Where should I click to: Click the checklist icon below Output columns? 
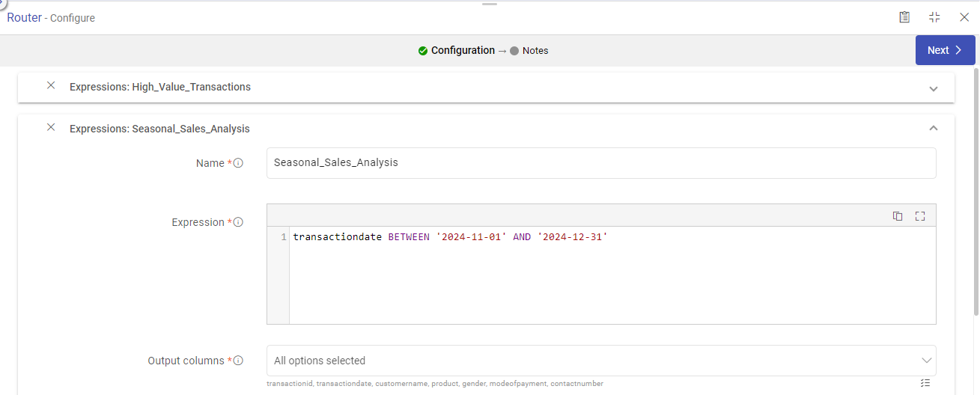[x=925, y=383]
